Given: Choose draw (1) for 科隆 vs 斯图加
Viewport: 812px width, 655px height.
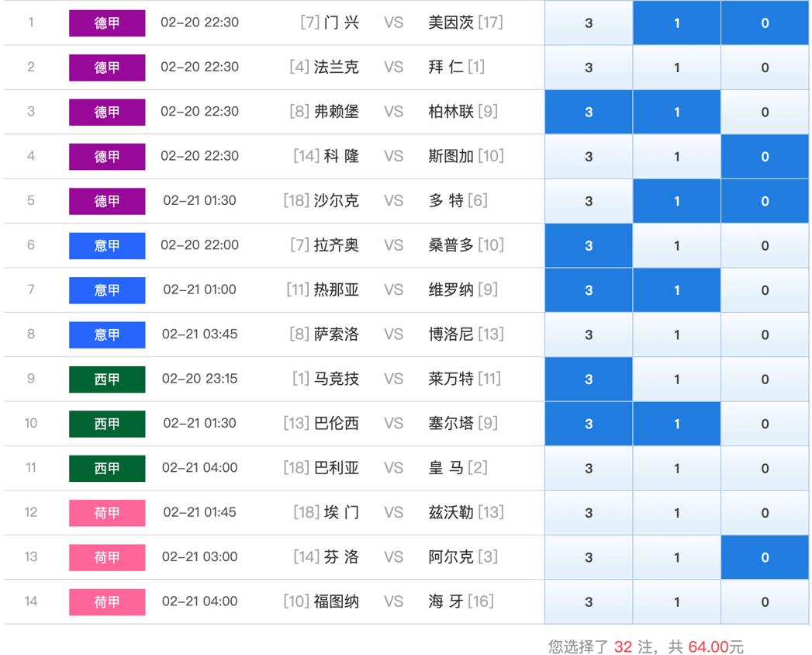Looking at the screenshot, I should point(676,157).
